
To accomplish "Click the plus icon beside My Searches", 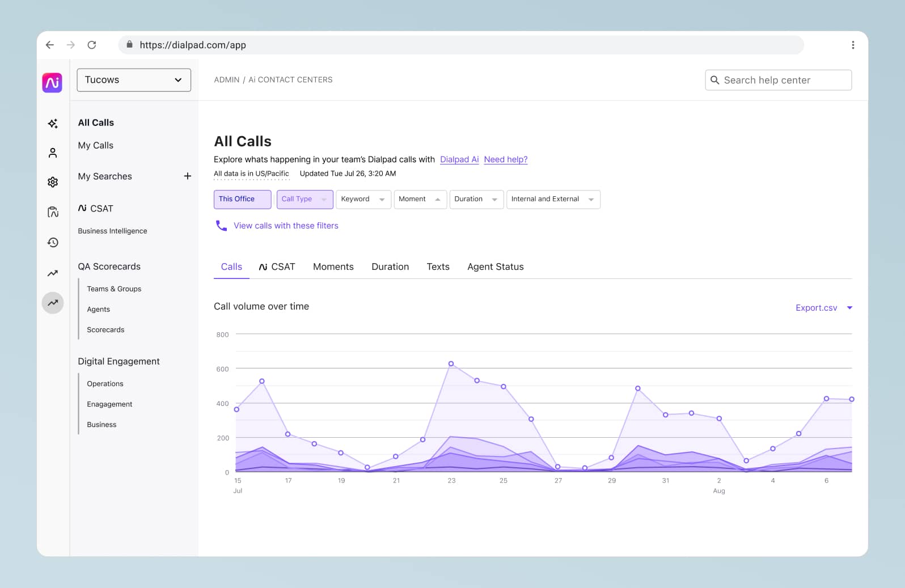I will point(187,176).
